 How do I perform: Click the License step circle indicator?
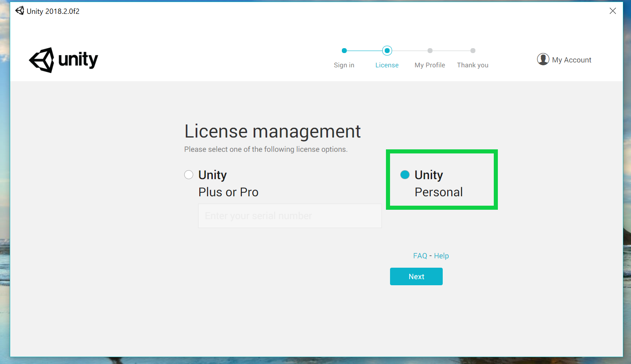click(x=387, y=51)
